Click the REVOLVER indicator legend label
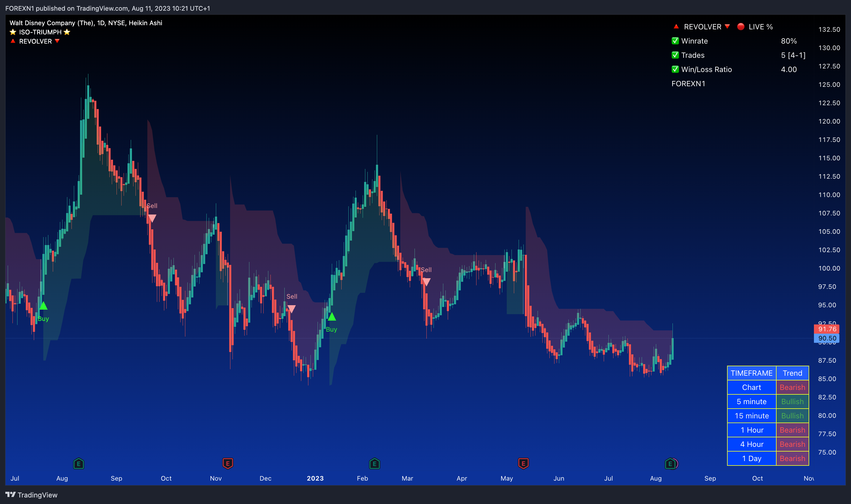The image size is (851, 504). coord(35,41)
